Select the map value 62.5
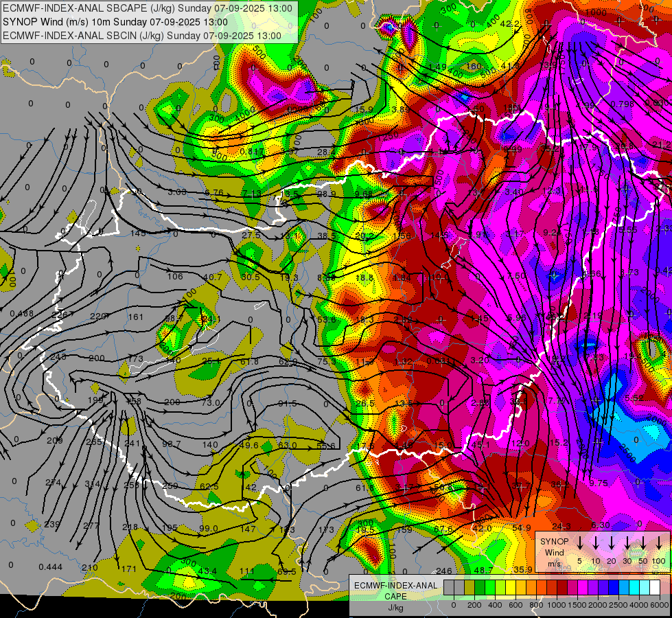Viewport: 672px width, 618px height. tap(209, 486)
